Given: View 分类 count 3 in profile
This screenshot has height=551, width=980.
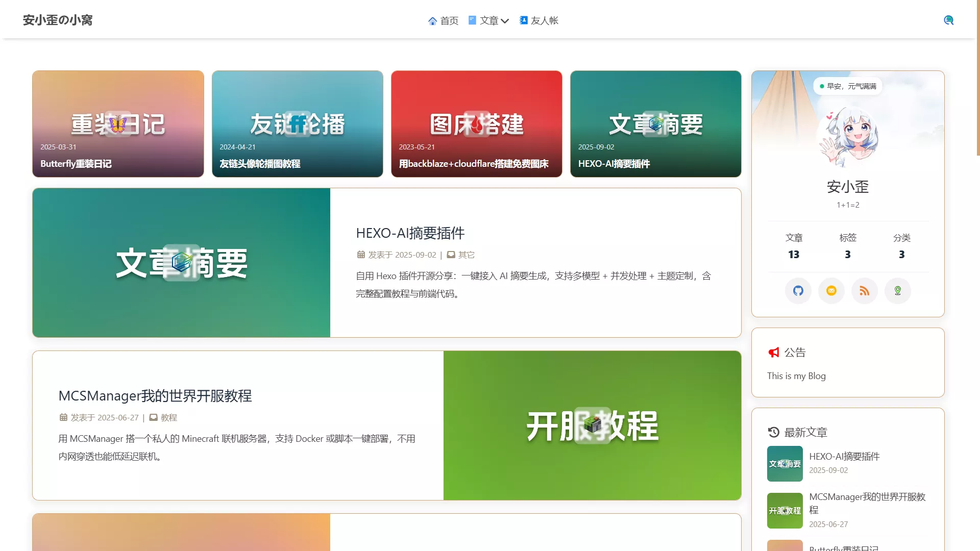Looking at the screenshot, I should (x=902, y=246).
